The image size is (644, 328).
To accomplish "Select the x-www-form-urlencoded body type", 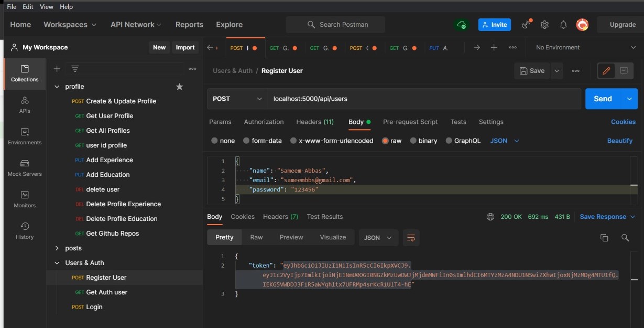I will click(x=293, y=141).
